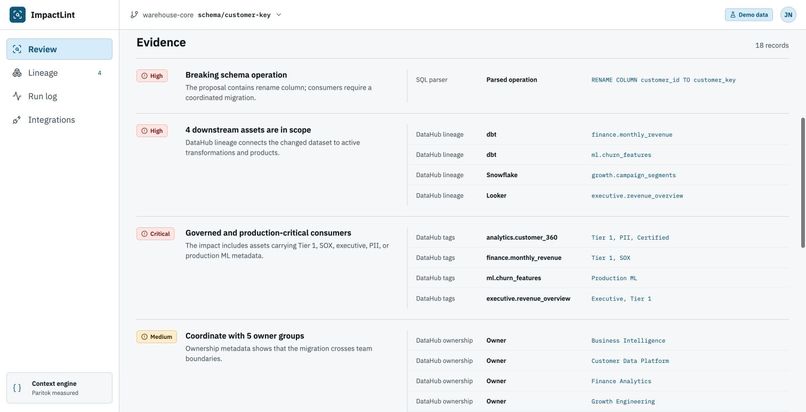Expand the schema/customer-key branch dropdown chevron
Screen dimensions: 806x412
279,15
